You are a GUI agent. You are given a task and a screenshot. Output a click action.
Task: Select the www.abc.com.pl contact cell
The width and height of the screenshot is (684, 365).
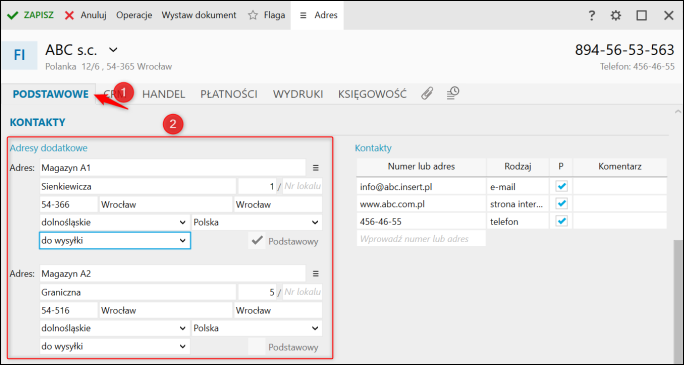[x=421, y=204]
